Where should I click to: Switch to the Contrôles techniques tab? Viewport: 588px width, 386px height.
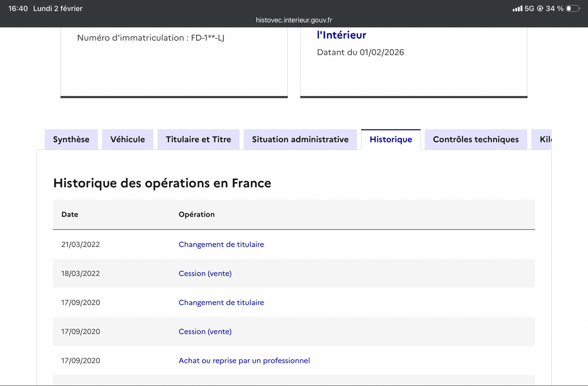coord(476,140)
